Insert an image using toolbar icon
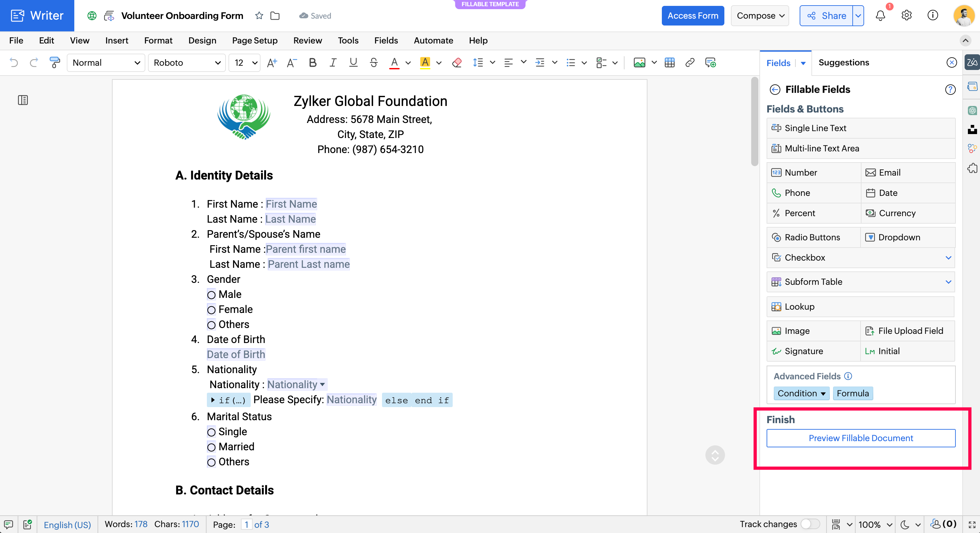The width and height of the screenshot is (980, 533). point(639,63)
